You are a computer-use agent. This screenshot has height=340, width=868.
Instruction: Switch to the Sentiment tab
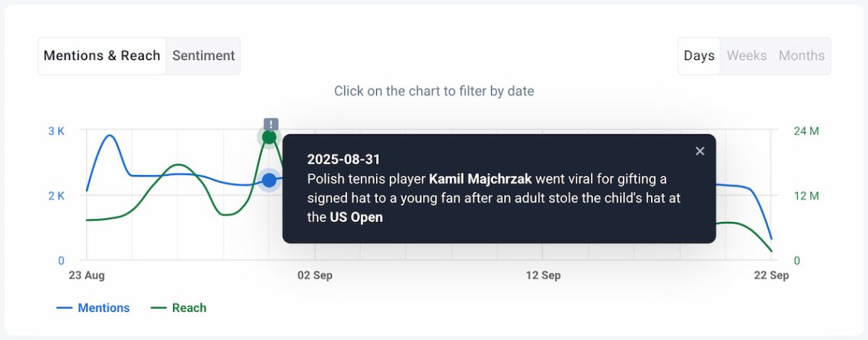[x=203, y=56]
